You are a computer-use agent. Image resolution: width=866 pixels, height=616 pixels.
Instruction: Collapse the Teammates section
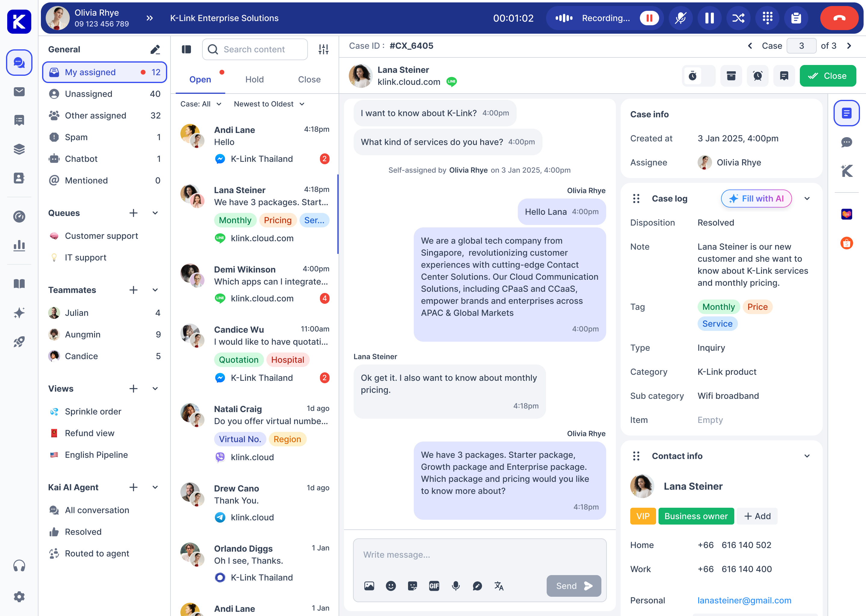[x=155, y=290]
